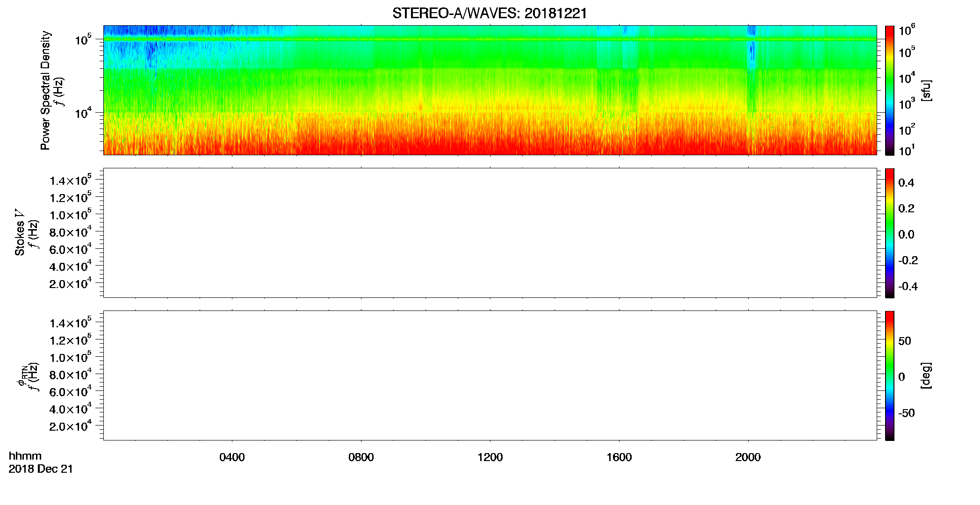Click the plot title STEREO-A/WAVES: 20181221

[x=490, y=13]
